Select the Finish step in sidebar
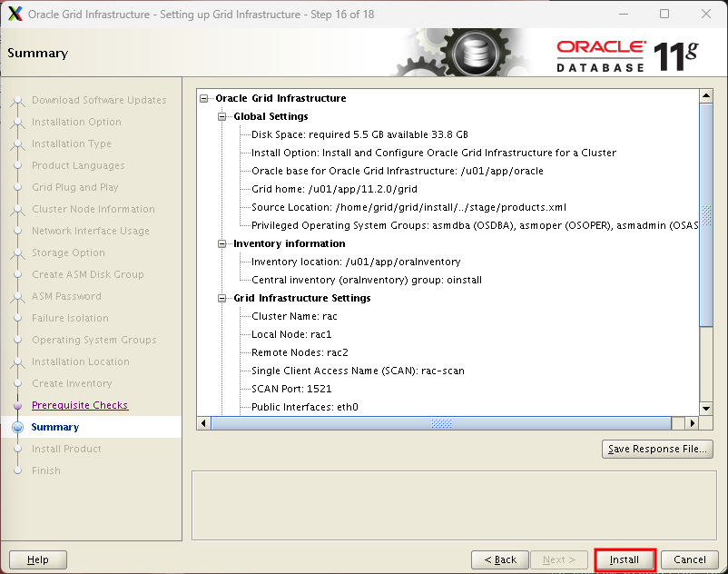This screenshot has width=728, height=574. [x=46, y=470]
